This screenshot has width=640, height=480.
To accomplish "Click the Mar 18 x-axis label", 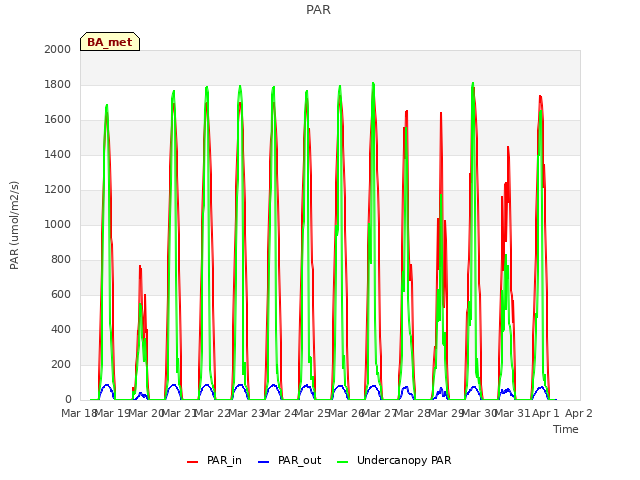I will point(79,413).
